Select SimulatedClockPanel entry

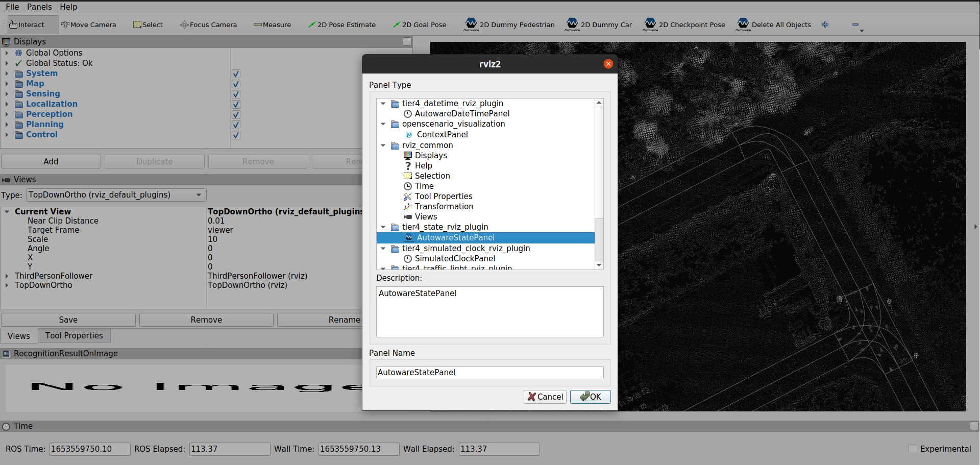click(x=454, y=259)
